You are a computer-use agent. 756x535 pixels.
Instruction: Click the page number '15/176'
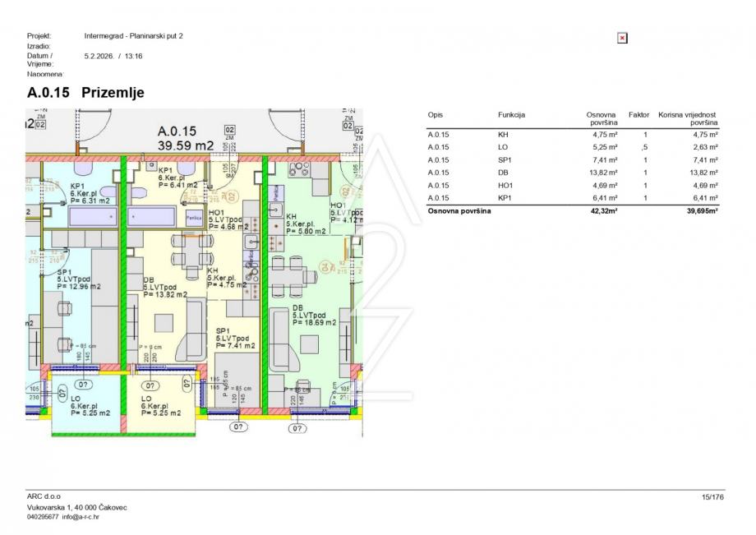pyautogui.click(x=712, y=497)
